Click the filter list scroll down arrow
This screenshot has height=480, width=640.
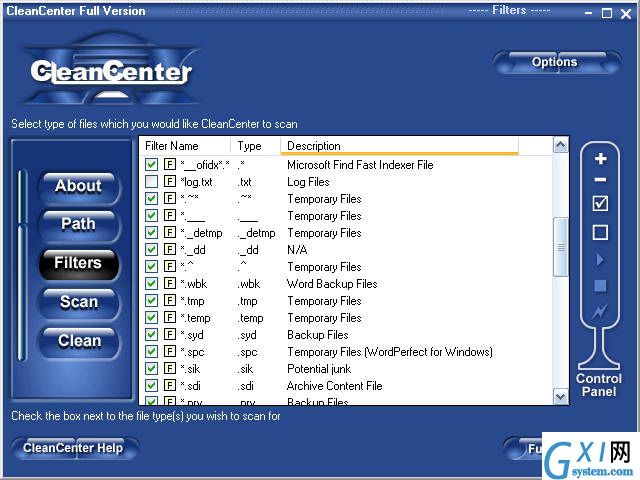pos(560,396)
